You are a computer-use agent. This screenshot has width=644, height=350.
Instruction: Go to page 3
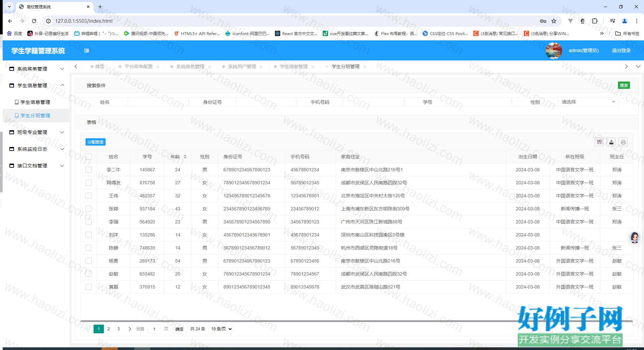[118, 329]
